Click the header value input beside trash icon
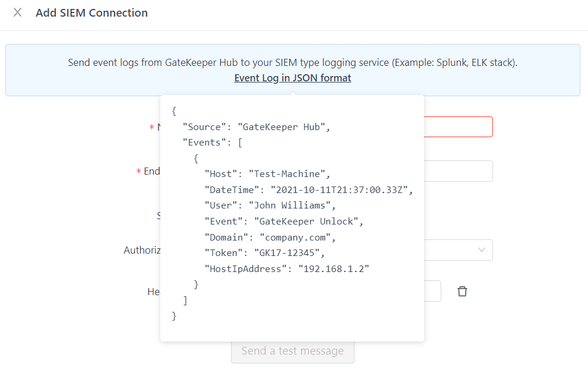Screen dimensions: 588x392 click(432, 291)
